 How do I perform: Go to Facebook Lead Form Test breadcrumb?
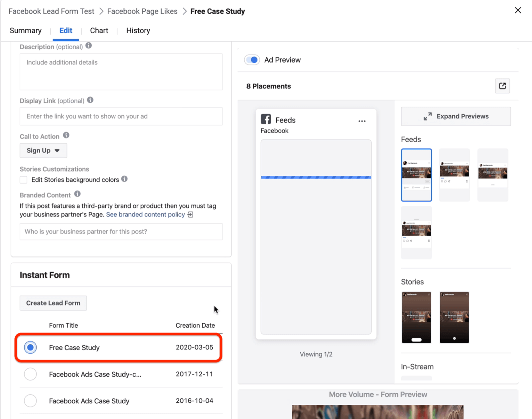tap(51, 11)
